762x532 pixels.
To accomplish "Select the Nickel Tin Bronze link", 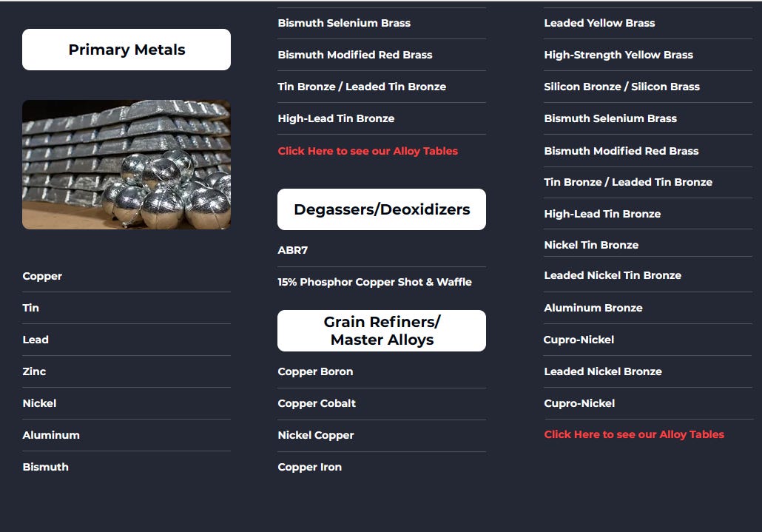I will (x=591, y=245).
